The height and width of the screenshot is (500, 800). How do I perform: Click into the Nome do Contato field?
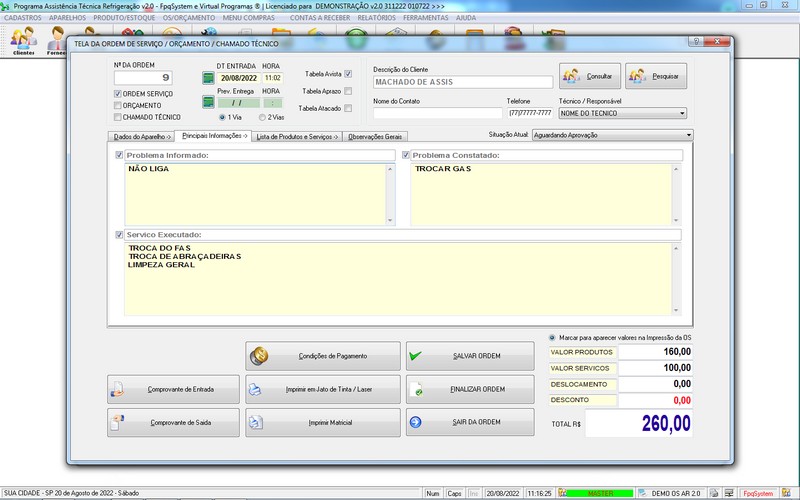pyautogui.click(x=436, y=113)
